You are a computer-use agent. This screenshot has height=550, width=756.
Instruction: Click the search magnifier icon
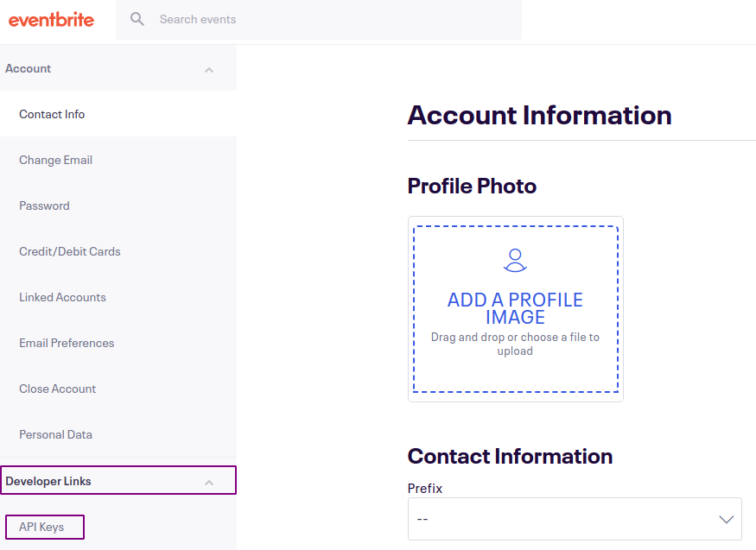pos(137,18)
